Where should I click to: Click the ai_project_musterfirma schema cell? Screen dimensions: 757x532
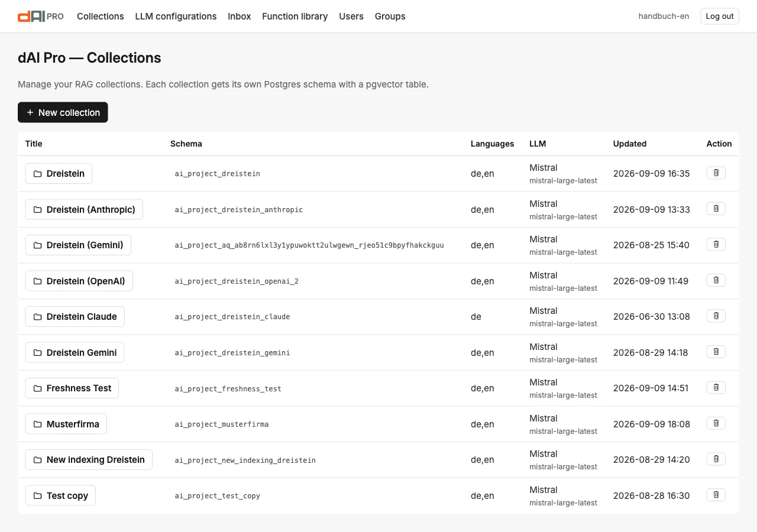[x=222, y=424]
